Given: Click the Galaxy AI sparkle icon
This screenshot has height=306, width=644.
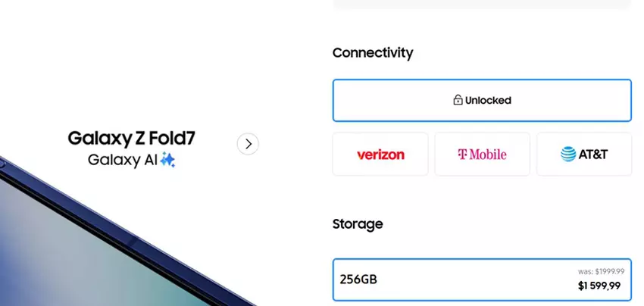Looking at the screenshot, I should coord(167,160).
